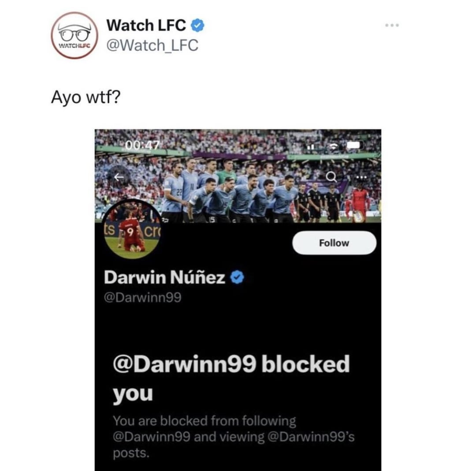This screenshot has width=476, height=471.
Task: Tap the back arrow on Darwin's profile
Action: [x=119, y=177]
